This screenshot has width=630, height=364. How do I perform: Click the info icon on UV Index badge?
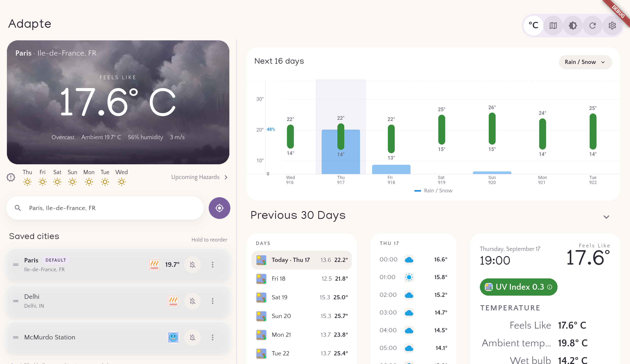point(550,287)
